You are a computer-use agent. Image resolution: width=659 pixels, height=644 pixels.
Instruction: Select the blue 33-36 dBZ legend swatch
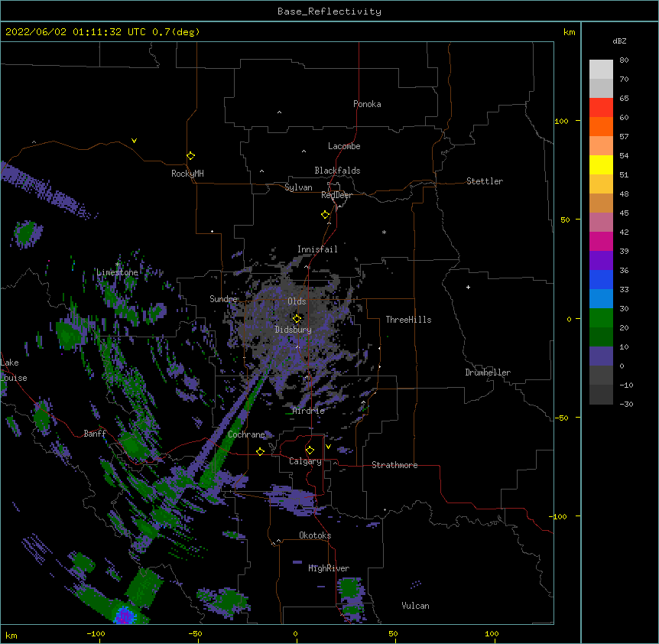pos(601,279)
